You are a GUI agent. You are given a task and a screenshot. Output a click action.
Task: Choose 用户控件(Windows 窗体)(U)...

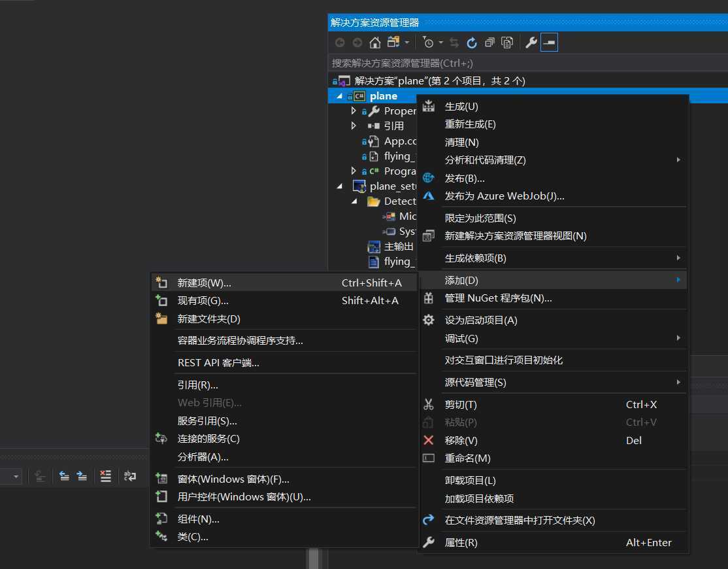[x=284, y=497]
